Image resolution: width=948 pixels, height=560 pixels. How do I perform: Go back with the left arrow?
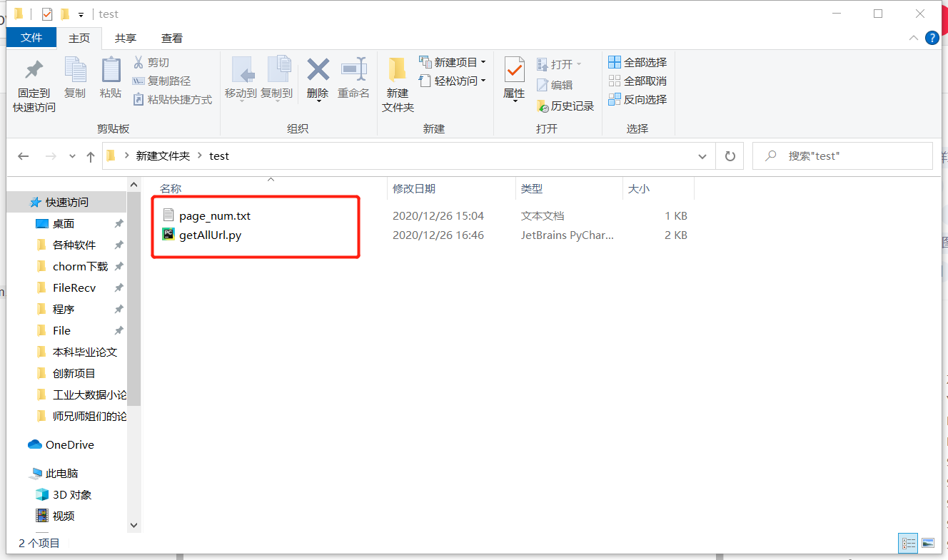coord(24,156)
